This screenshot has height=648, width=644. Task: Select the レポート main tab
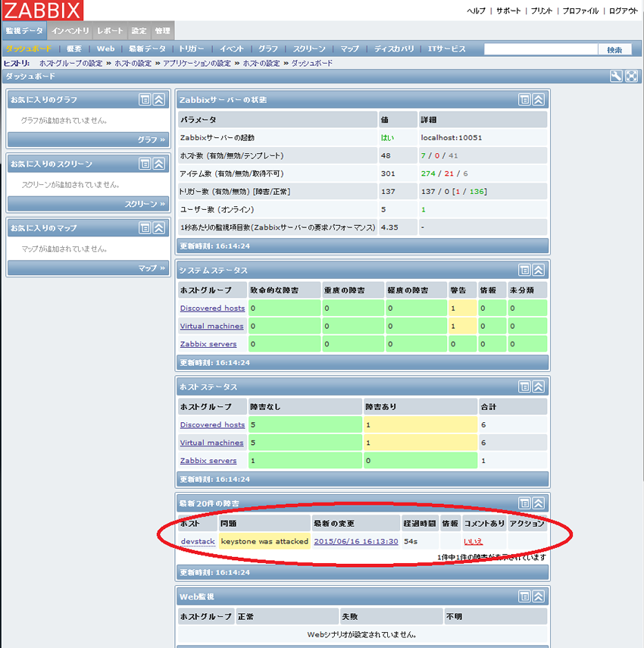111,31
